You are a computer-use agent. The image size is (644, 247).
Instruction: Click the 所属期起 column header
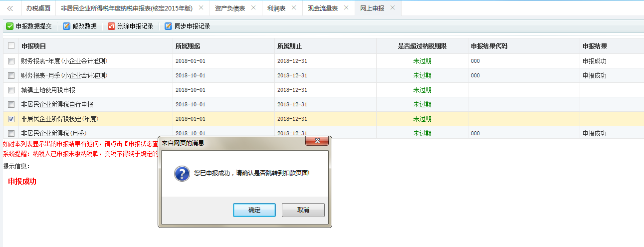pos(188,46)
